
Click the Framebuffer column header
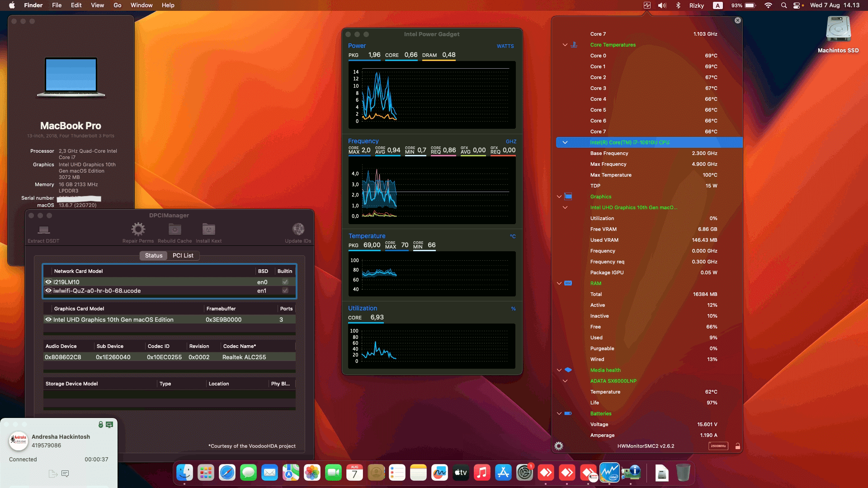[x=221, y=309]
